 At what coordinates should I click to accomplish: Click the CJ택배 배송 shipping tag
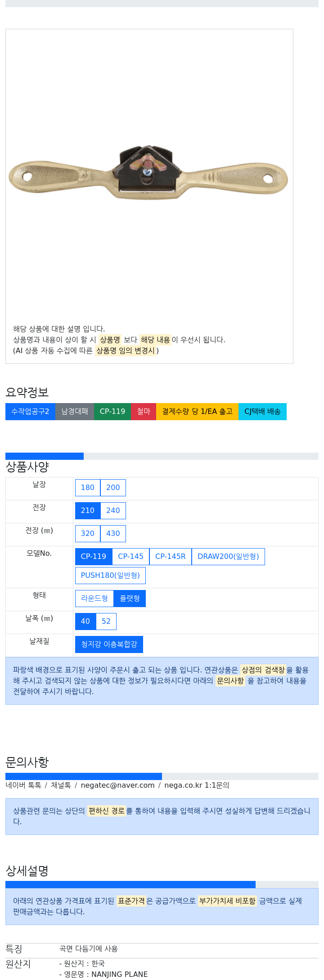coord(262,412)
